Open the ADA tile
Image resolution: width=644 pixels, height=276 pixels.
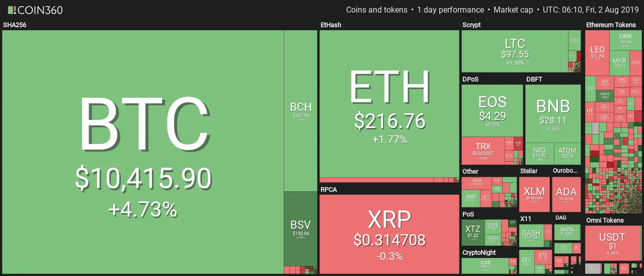click(x=566, y=194)
